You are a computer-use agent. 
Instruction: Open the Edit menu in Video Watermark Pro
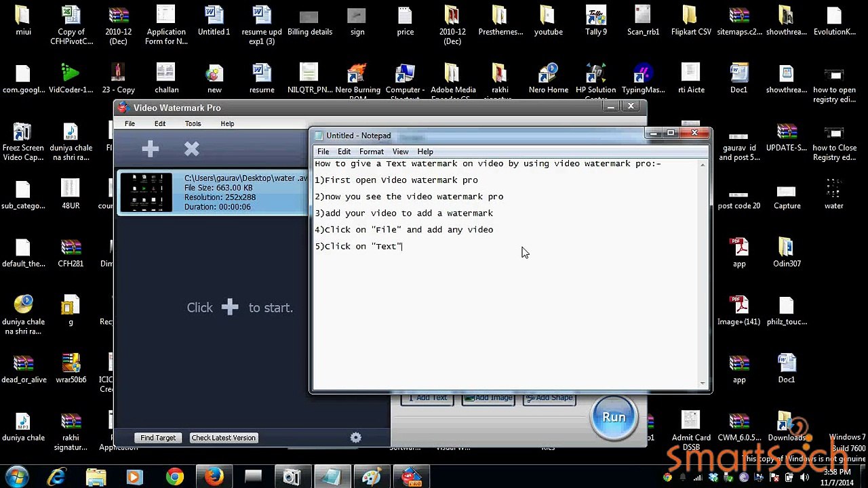[x=160, y=124]
